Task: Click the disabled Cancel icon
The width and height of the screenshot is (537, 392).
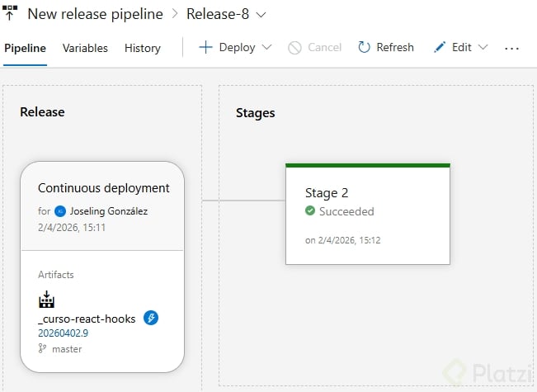Action: click(294, 48)
